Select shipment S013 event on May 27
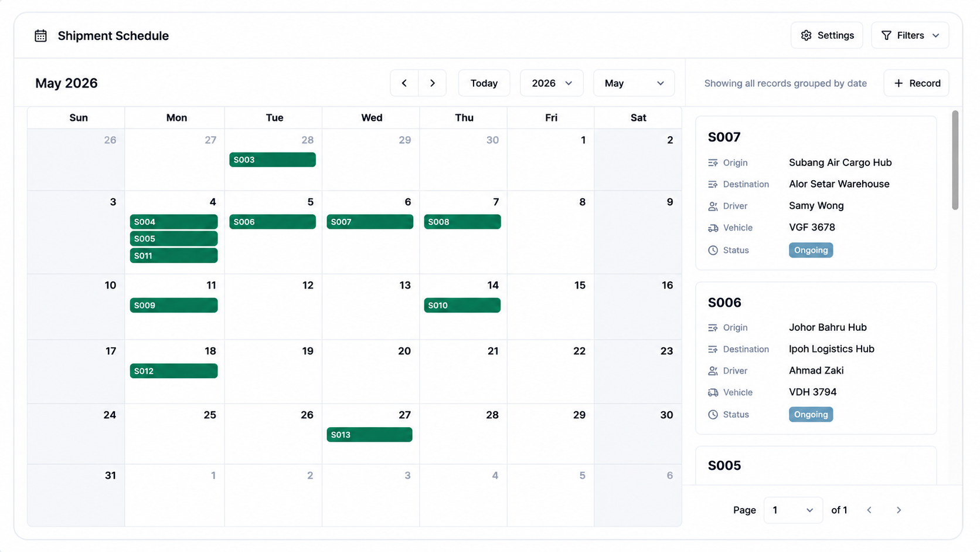The width and height of the screenshot is (980, 552). pyautogui.click(x=370, y=435)
